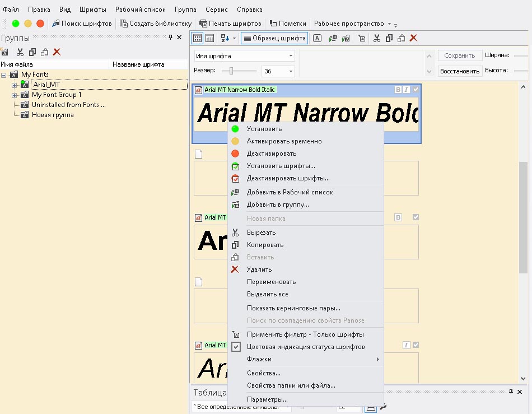Screen dimensions: 532x414
Task: Click the green install circle in top toolbar
Action: tap(16, 24)
